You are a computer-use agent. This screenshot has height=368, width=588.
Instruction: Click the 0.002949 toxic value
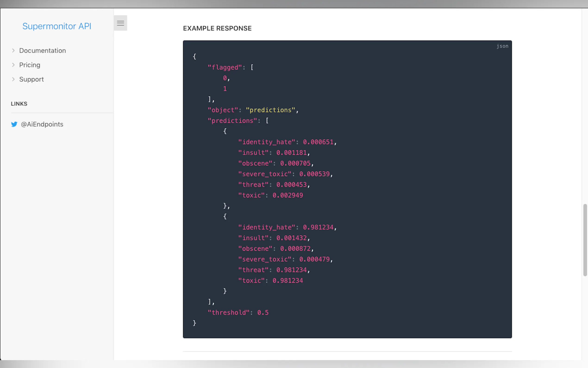288,195
